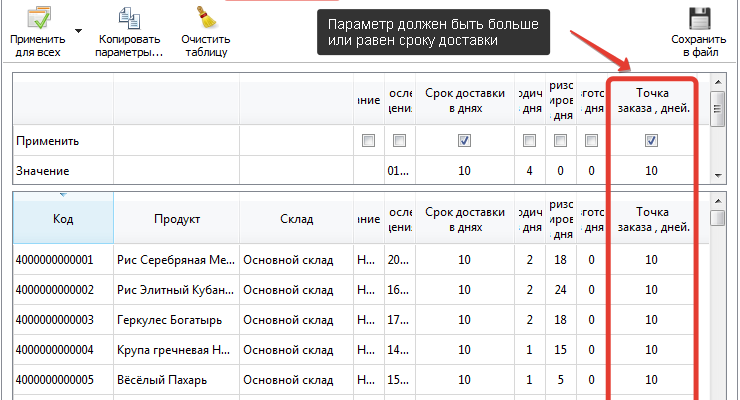Click the 'Код' column header to sort
This screenshot has height=400, width=740.
pos(62,219)
